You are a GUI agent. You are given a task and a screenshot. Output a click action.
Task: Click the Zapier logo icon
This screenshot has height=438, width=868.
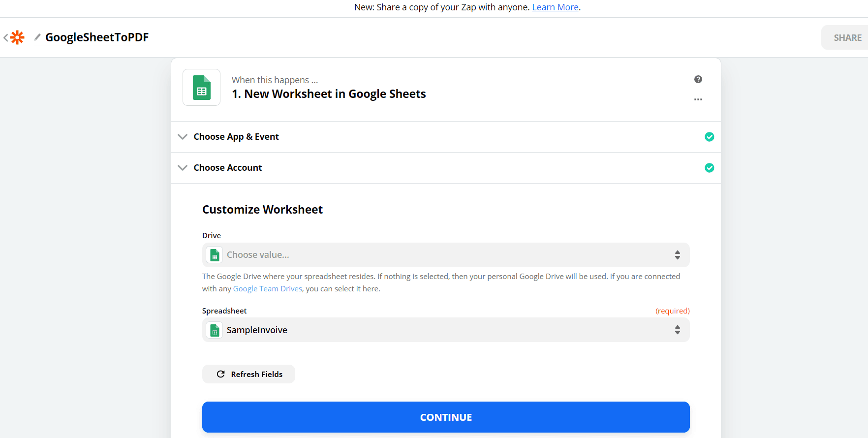click(x=17, y=37)
